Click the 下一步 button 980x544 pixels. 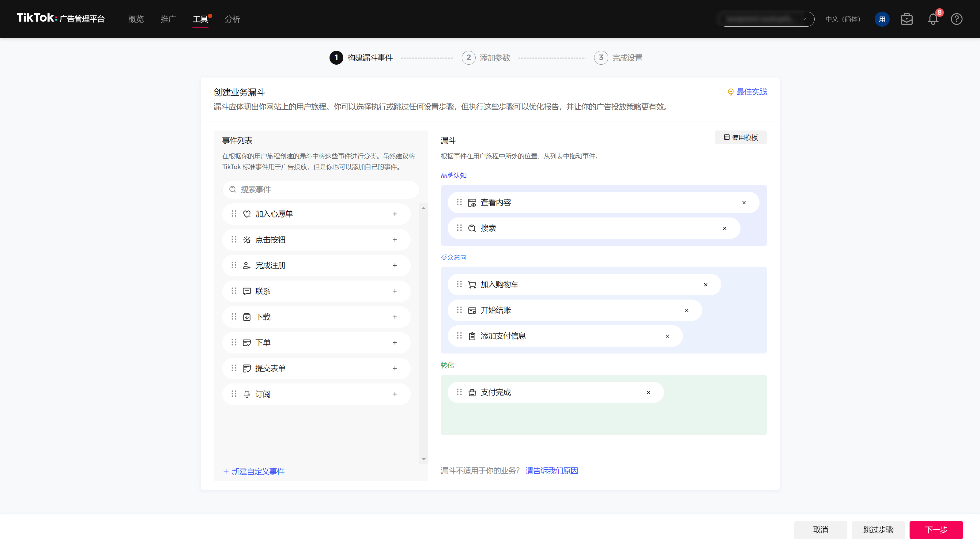click(936, 530)
